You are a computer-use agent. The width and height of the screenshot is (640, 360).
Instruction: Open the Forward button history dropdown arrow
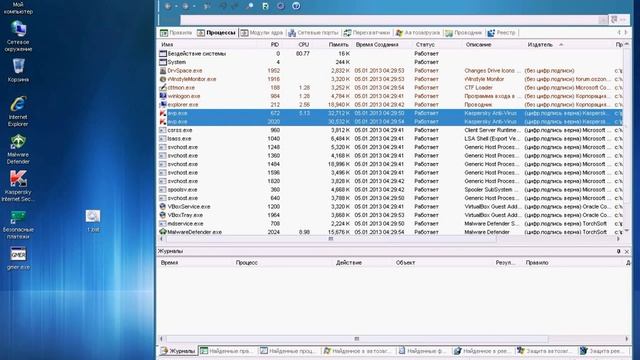pos(194,6)
